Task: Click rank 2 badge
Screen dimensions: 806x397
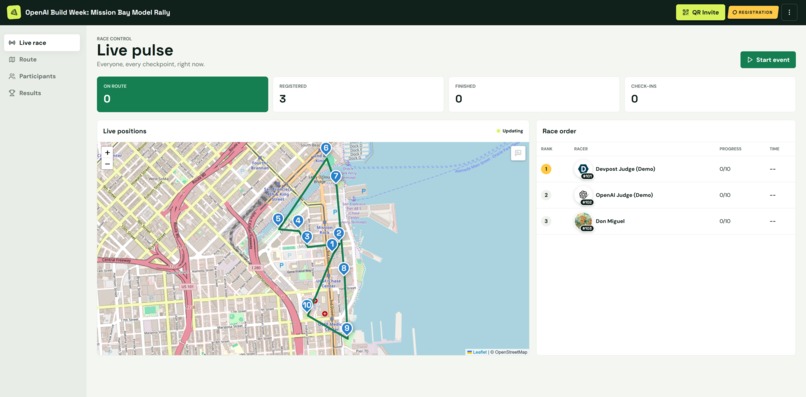Action: point(546,195)
